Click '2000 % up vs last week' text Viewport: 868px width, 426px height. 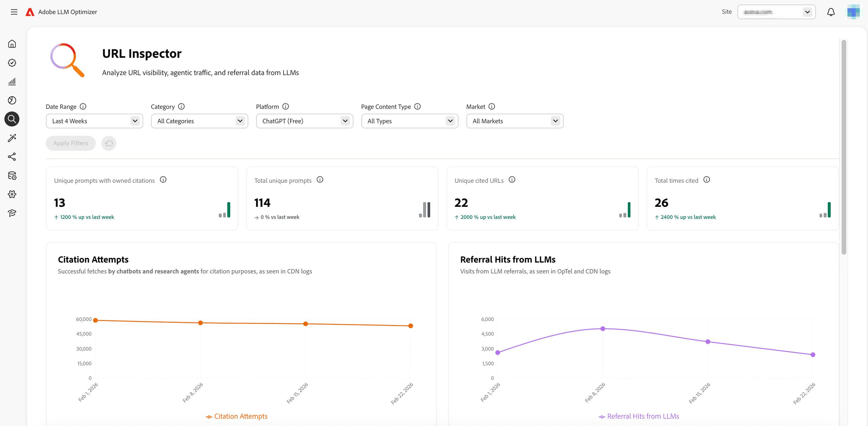(x=488, y=217)
